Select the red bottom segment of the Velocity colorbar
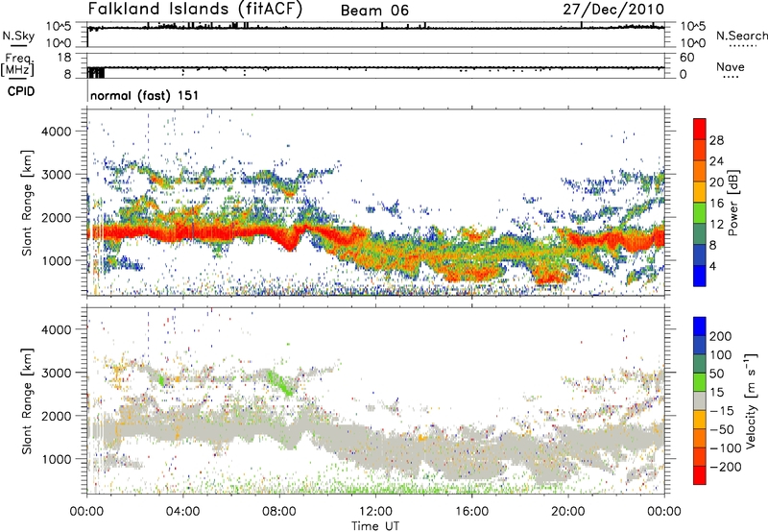768x532 pixels. click(x=700, y=475)
